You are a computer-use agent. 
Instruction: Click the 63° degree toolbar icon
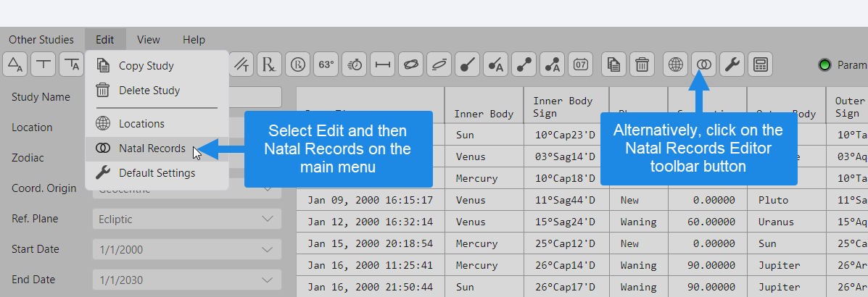tap(326, 64)
